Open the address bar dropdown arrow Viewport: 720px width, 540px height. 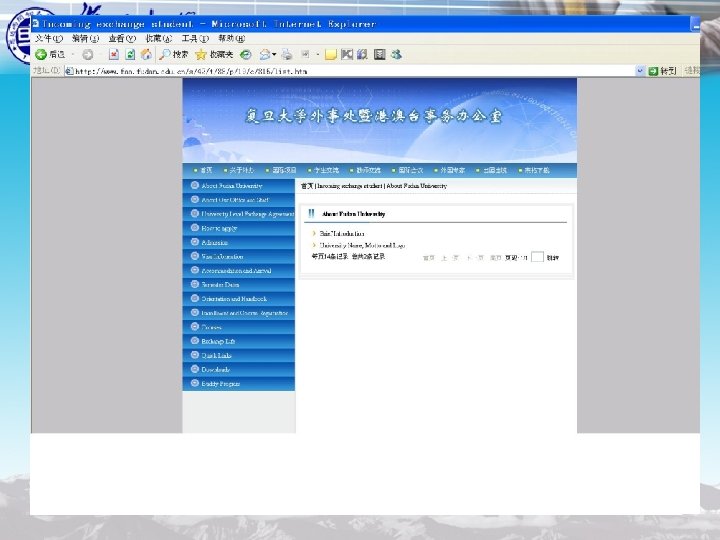[640, 71]
